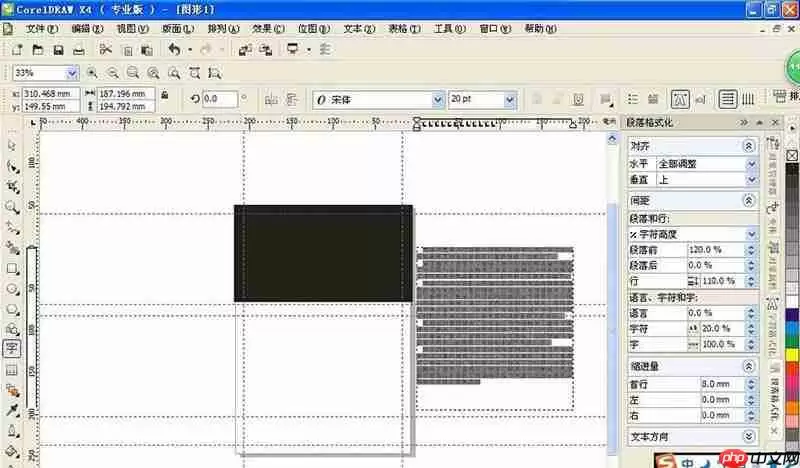Pick the yellow color swatch in palette

[x=792, y=355]
